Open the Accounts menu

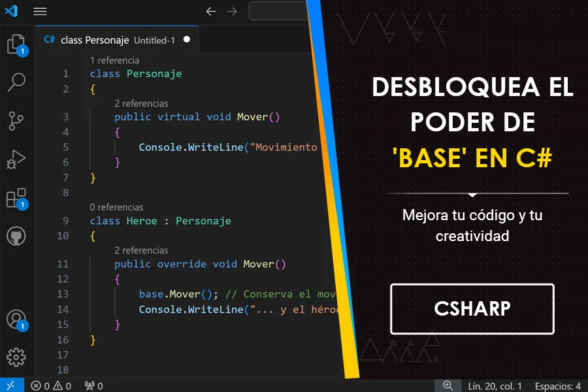pyautogui.click(x=16, y=318)
